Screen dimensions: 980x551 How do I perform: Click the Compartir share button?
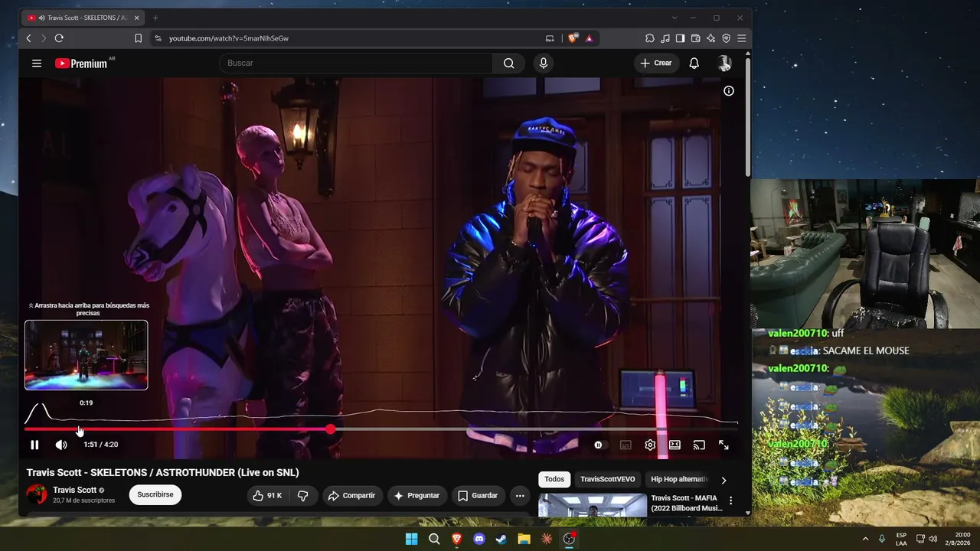[351, 496]
